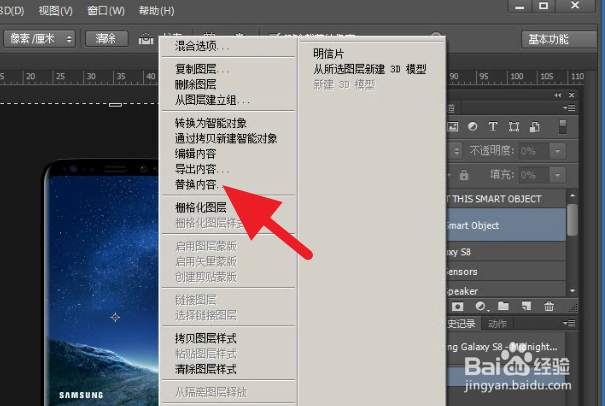Open the History panel flyout menu icon
This screenshot has height=406, width=605.
[x=569, y=323]
